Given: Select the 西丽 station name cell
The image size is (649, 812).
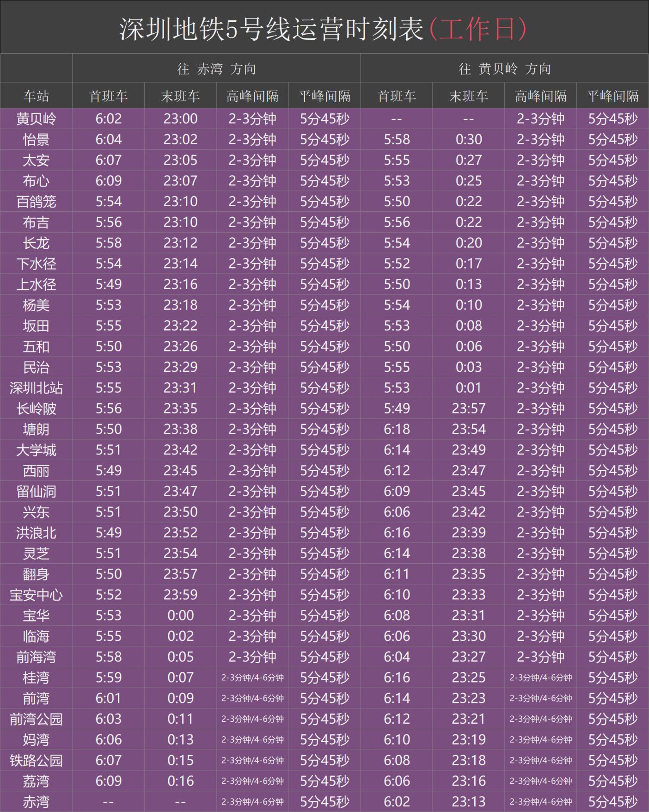Looking at the screenshot, I should 36,471.
